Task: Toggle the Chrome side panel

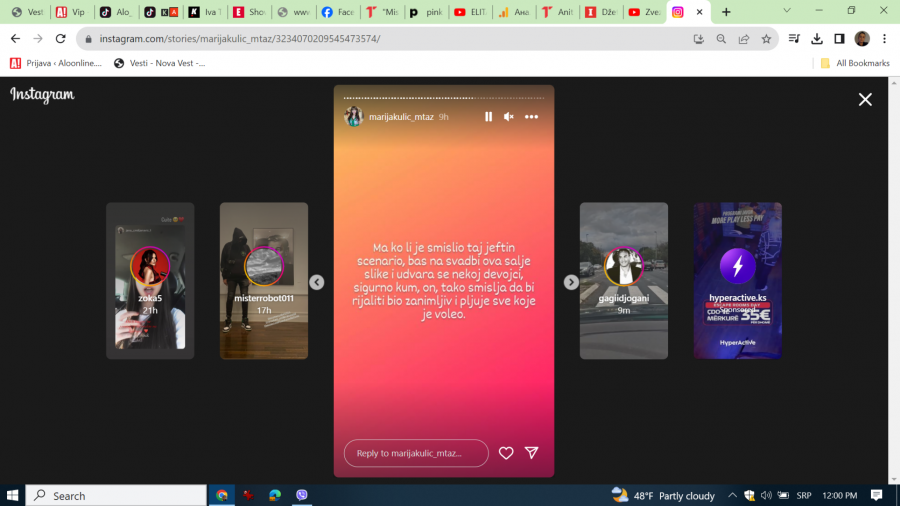Action: click(839, 39)
